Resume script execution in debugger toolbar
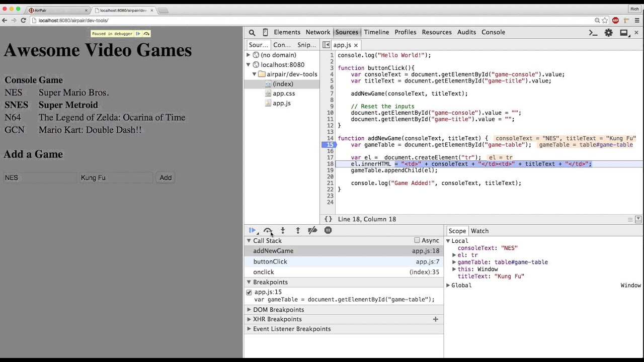Viewport: 644px width, 362px height. (252, 230)
